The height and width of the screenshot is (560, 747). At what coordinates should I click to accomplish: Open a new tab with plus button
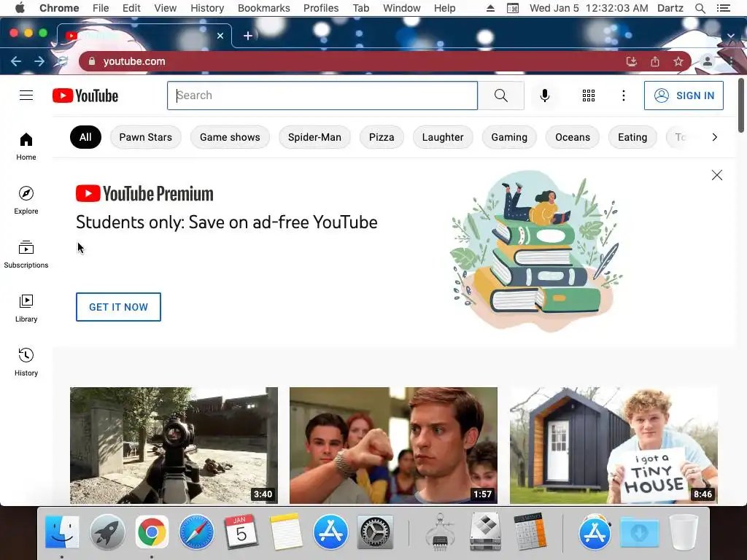248,36
